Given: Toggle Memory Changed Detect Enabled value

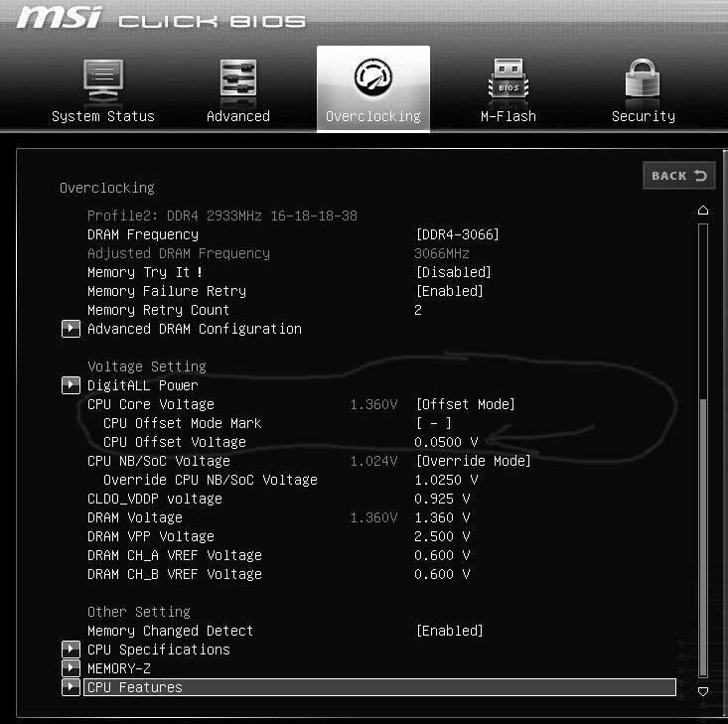Looking at the screenshot, I should coord(450,631).
